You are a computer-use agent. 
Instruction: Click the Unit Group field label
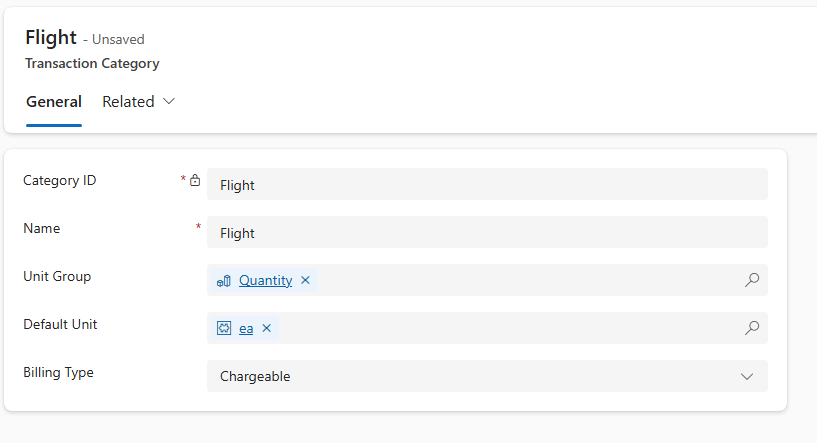pos(57,276)
